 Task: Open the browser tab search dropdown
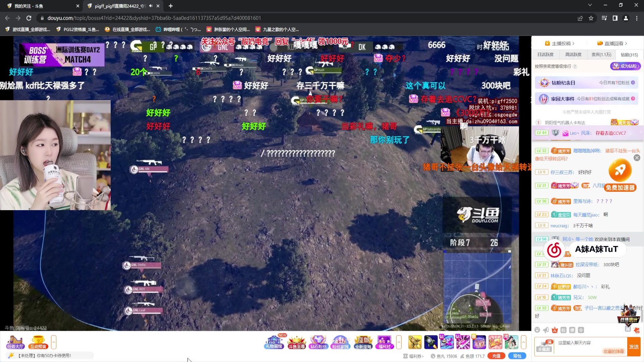[x=590, y=5]
